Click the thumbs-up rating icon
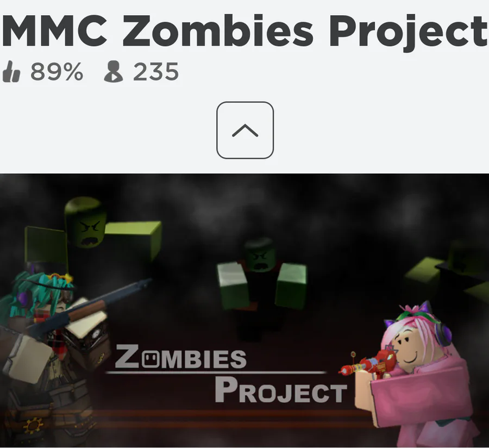The image size is (489, 448). [11, 72]
